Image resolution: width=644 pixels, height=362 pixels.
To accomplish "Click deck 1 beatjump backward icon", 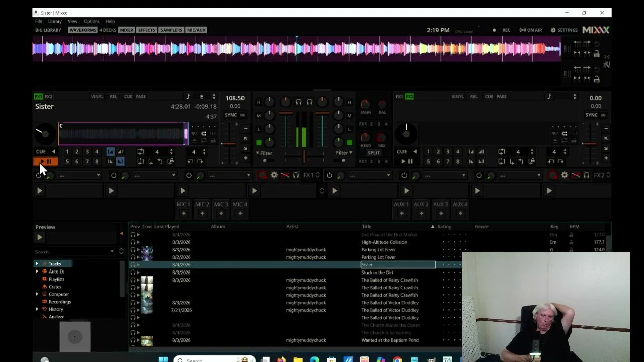I will coord(190,161).
